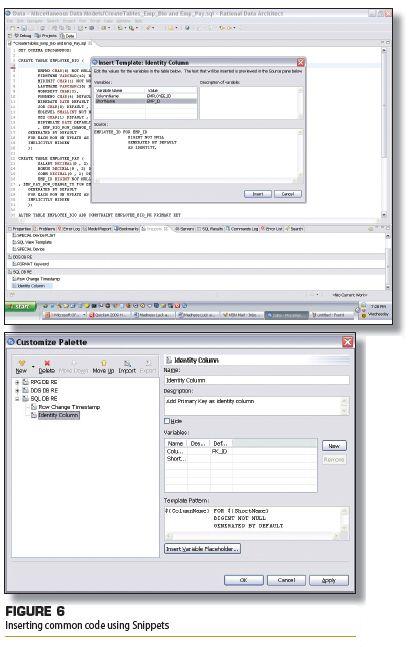Click Insert in the Insert Template dialog

[x=258, y=194]
